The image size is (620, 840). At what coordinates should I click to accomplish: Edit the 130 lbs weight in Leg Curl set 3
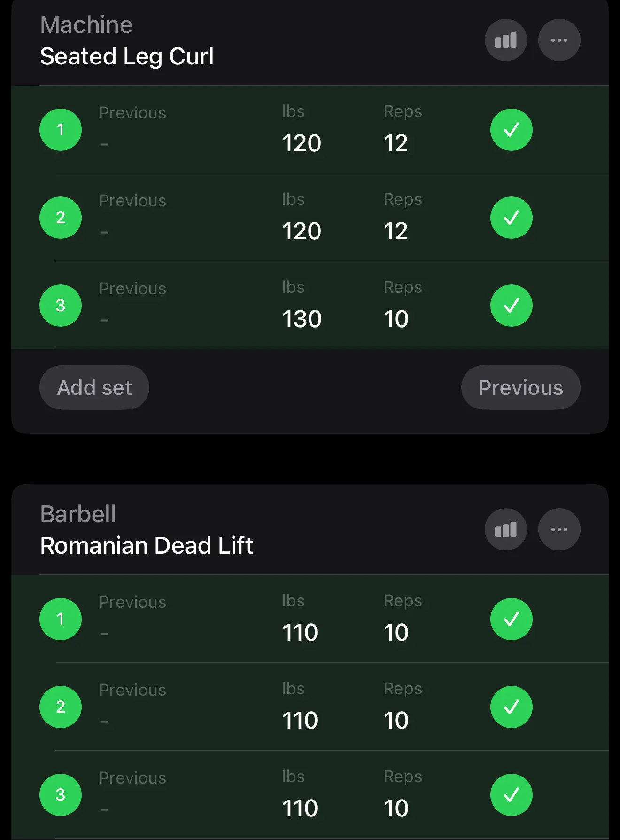302,319
